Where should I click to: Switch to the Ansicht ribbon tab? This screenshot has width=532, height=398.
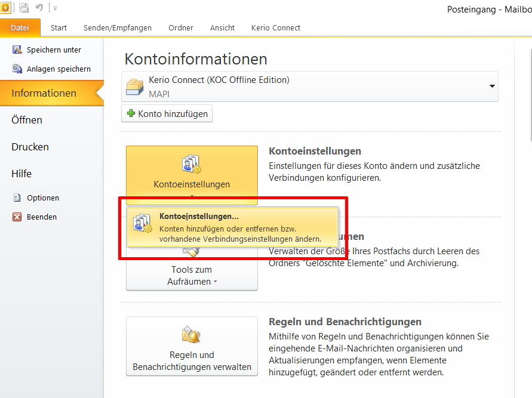(222, 28)
